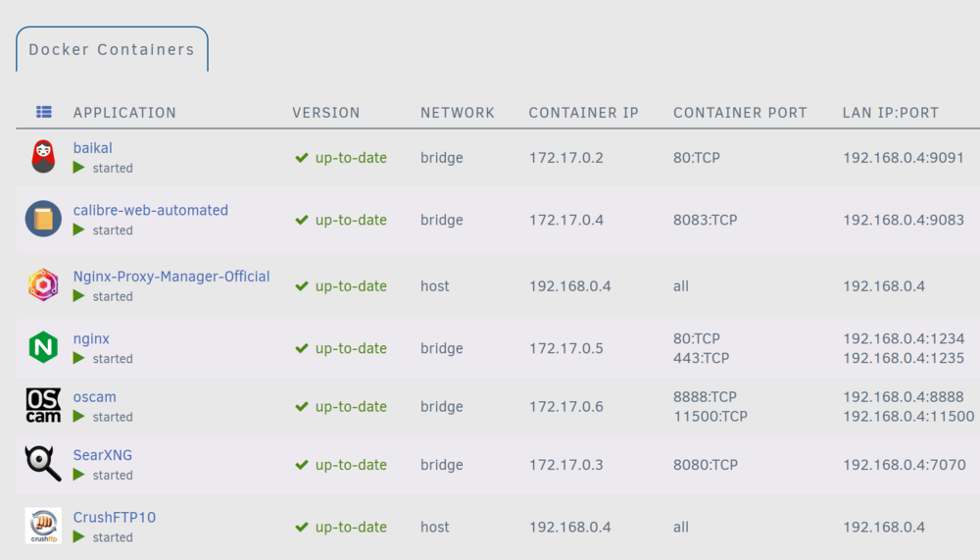Click the oscam container name

(x=94, y=396)
